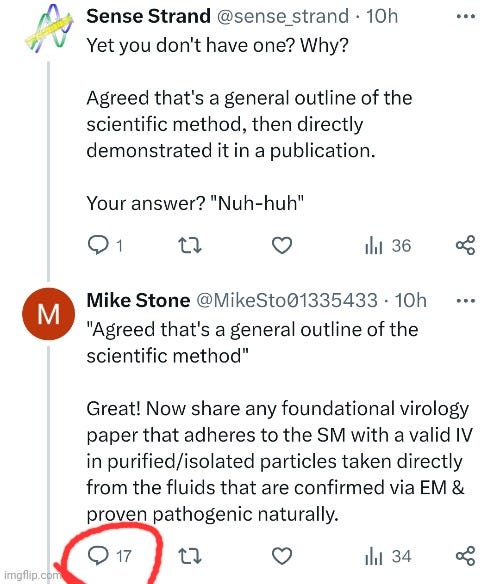Retweet Sense Strand's tweet

pos(190,246)
